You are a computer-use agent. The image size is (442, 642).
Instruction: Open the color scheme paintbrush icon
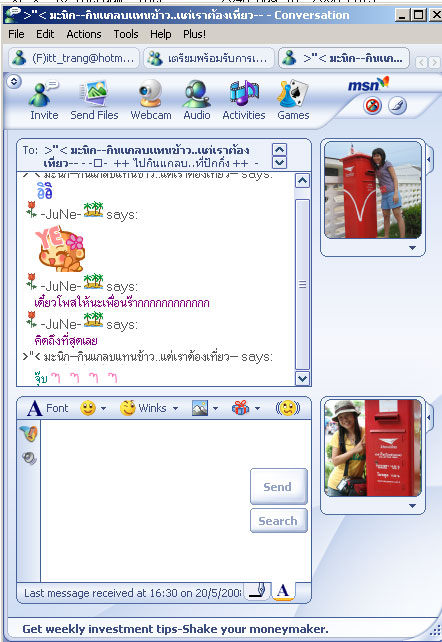point(397,106)
